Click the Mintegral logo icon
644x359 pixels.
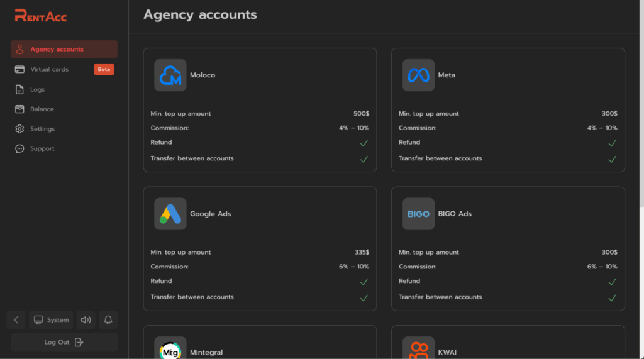pyautogui.click(x=170, y=349)
